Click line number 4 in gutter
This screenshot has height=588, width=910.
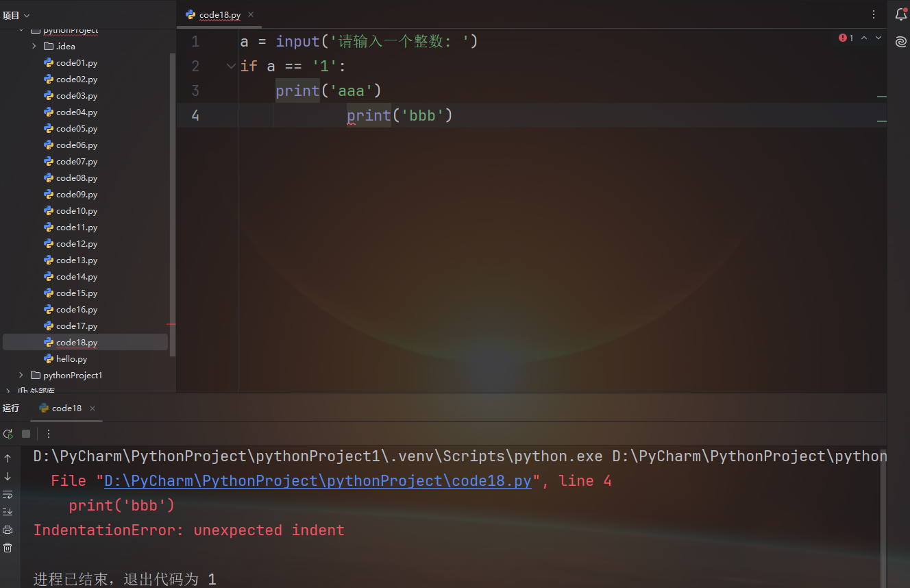tap(195, 115)
